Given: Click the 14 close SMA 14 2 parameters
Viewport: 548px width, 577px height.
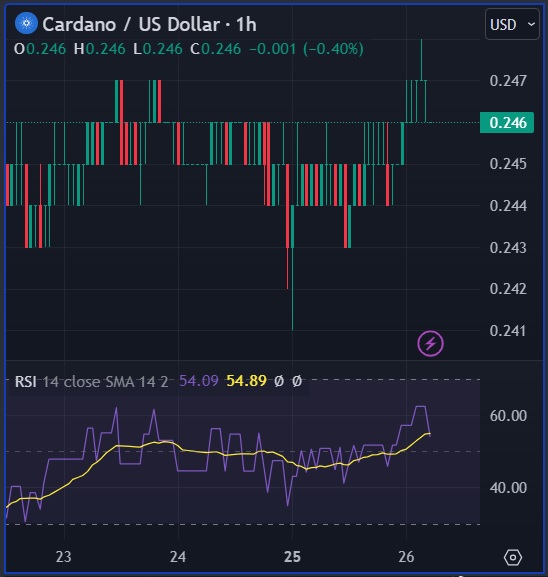Looking at the screenshot, I should [105, 382].
